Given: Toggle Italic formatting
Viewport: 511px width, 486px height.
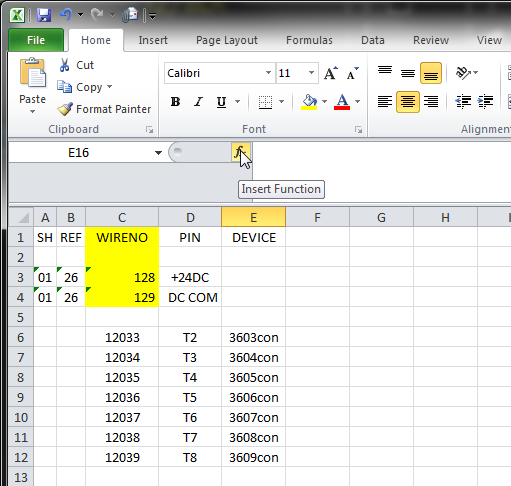Looking at the screenshot, I should pos(198,101).
